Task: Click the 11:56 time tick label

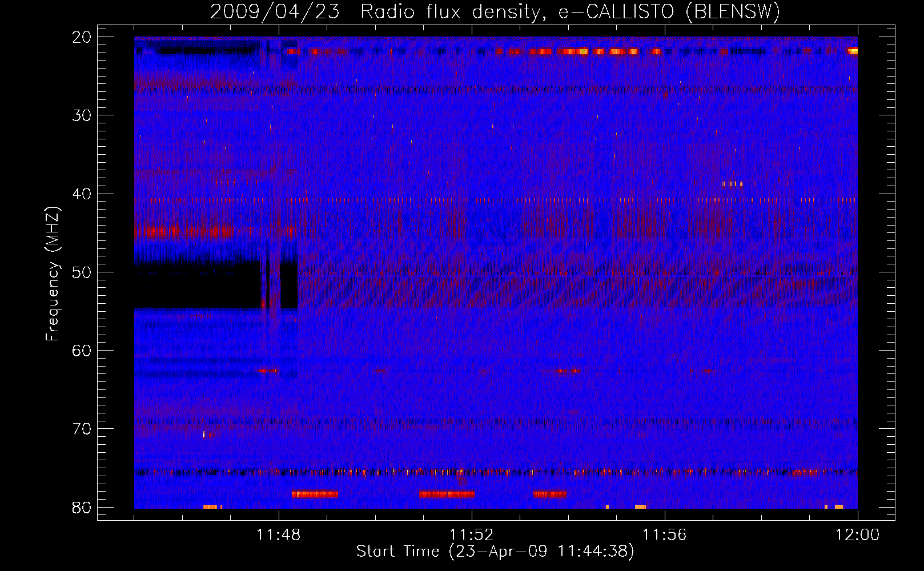Action: [x=665, y=535]
